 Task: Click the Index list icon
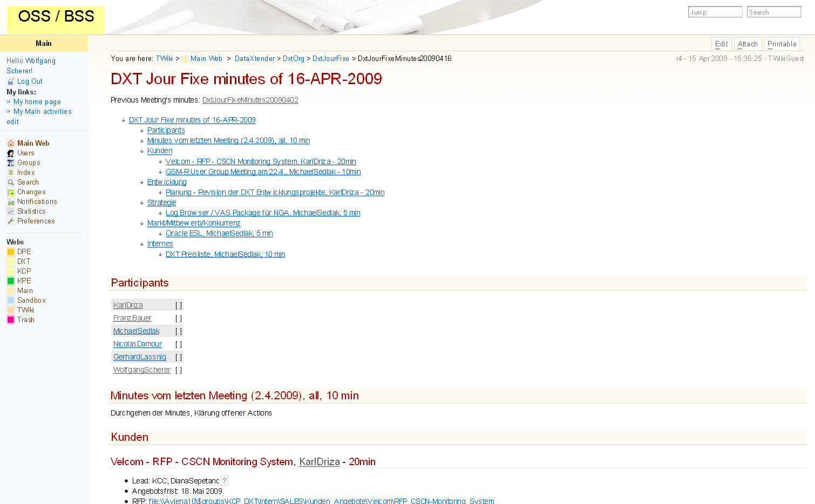click(x=10, y=173)
